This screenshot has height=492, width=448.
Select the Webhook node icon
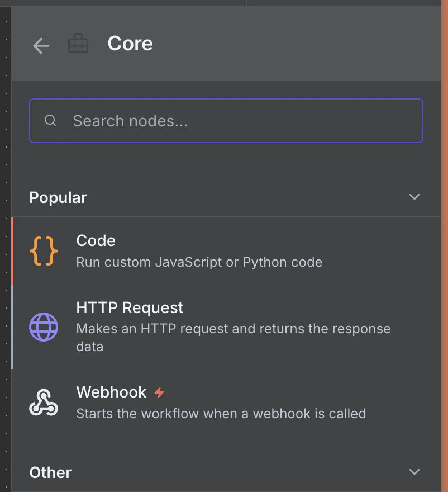pos(44,403)
